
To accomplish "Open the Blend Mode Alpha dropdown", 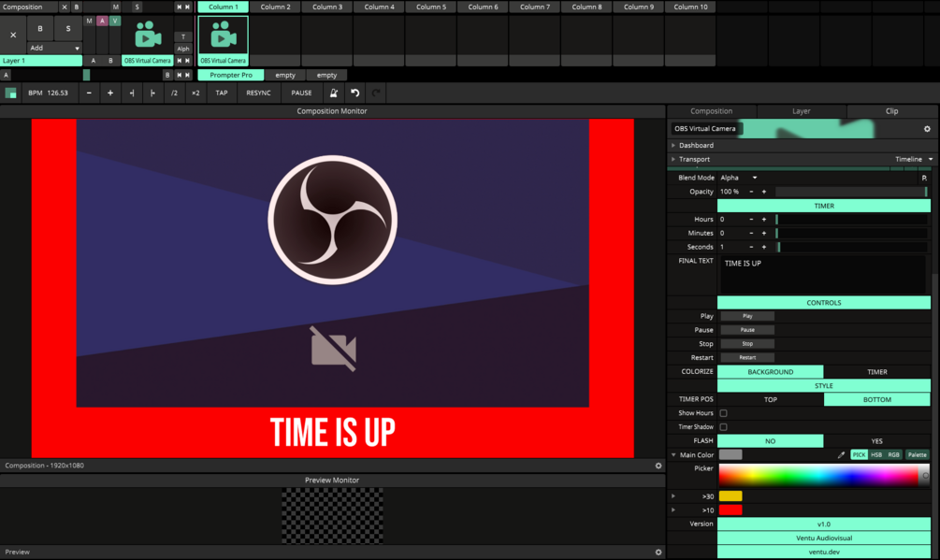I will (x=739, y=178).
